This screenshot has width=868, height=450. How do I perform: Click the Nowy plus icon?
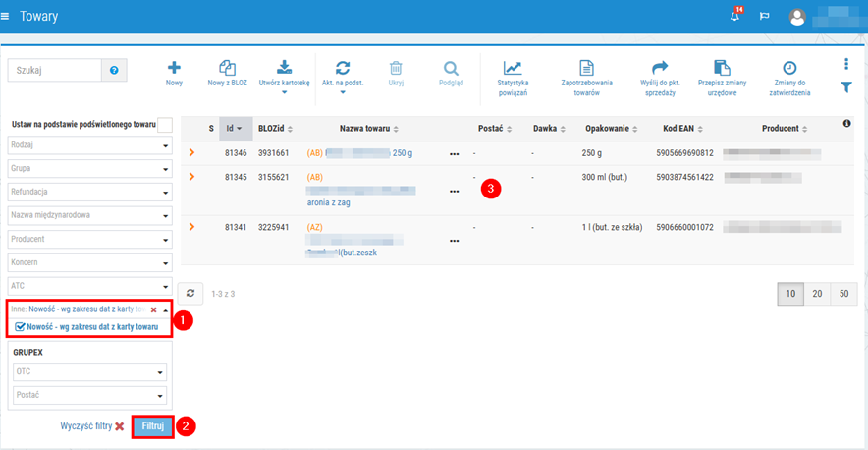(174, 68)
